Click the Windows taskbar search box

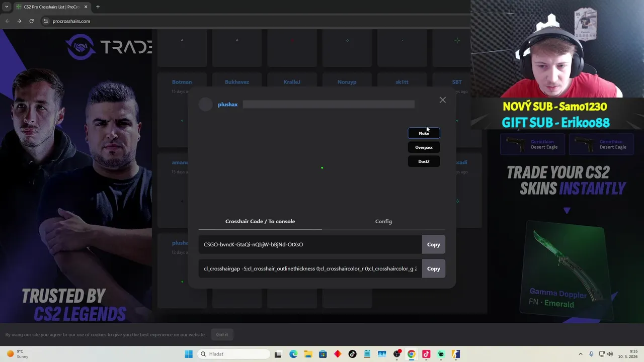[x=233, y=354]
